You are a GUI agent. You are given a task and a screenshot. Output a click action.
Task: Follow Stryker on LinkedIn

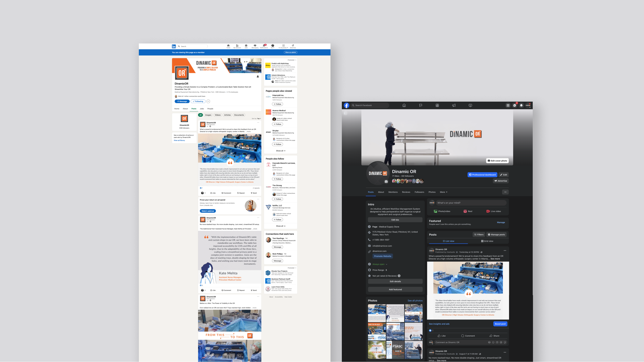click(x=277, y=144)
